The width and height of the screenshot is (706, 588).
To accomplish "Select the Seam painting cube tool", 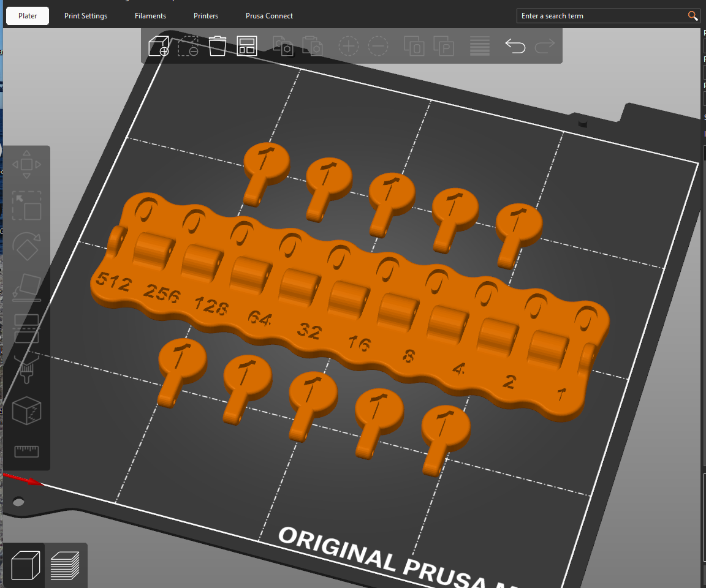I will click(x=26, y=410).
